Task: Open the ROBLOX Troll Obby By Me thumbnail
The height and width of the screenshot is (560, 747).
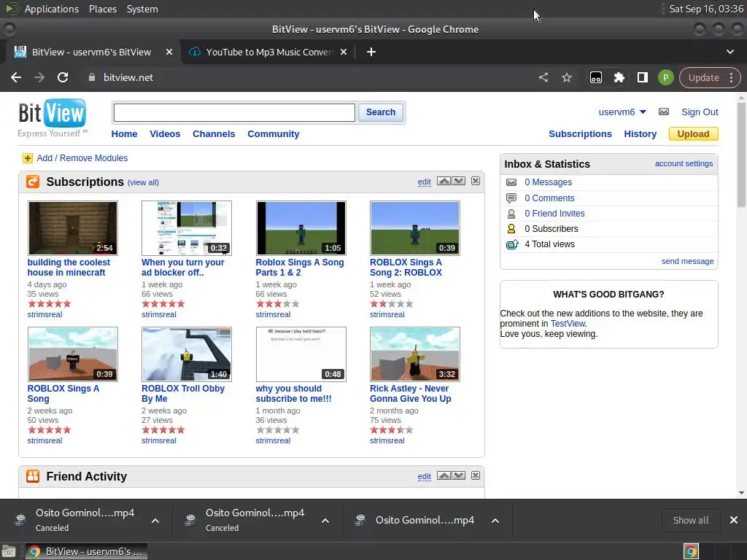Action: [x=187, y=354]
